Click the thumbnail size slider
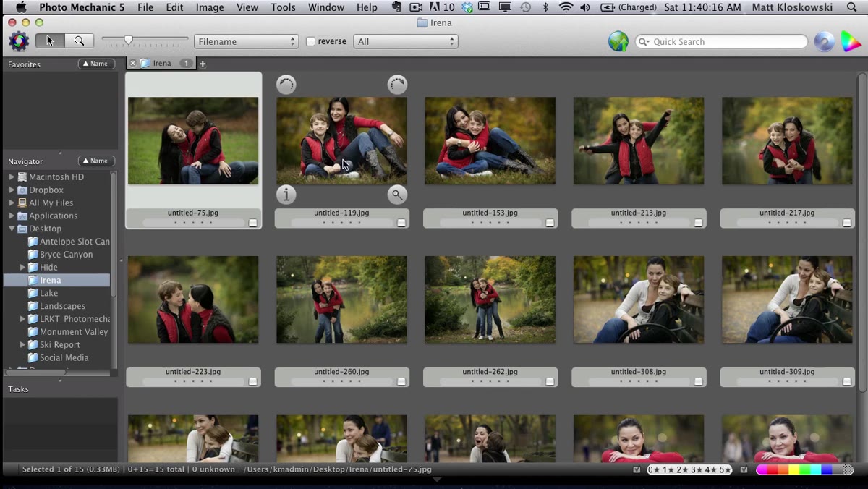868x489 pixels. tap(128, 40)
